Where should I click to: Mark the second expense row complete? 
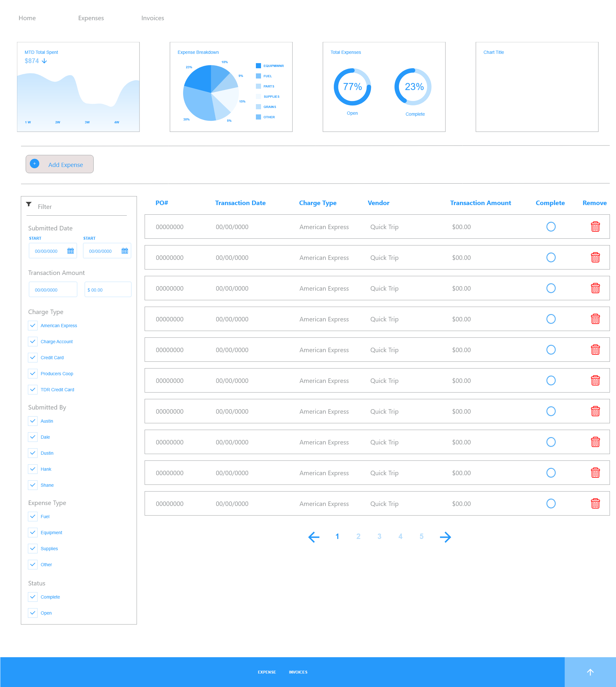click(x=551, y=257)
